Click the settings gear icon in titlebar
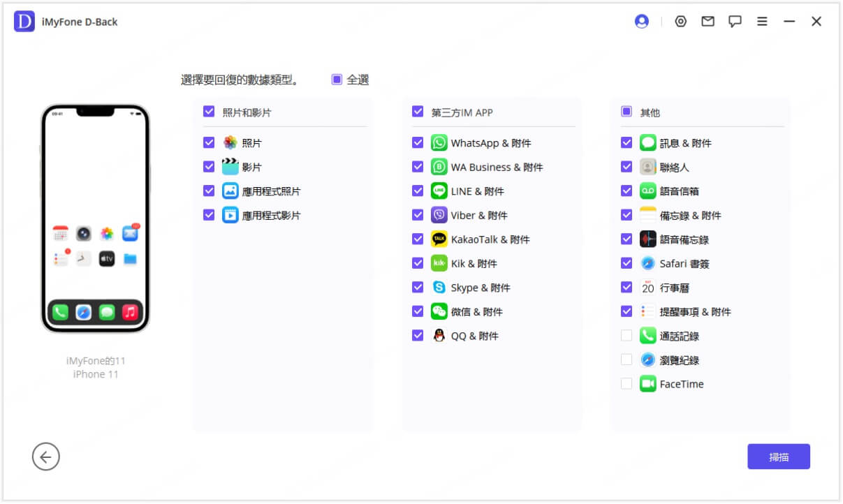The image size is (843, 504). pos(681,21)
